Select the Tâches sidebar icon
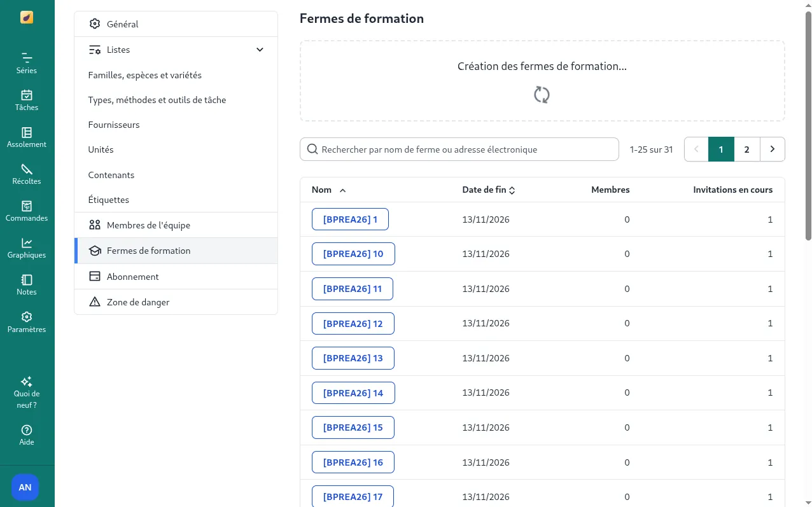Screen dimensions: 812x507 [x=26, y=101]
